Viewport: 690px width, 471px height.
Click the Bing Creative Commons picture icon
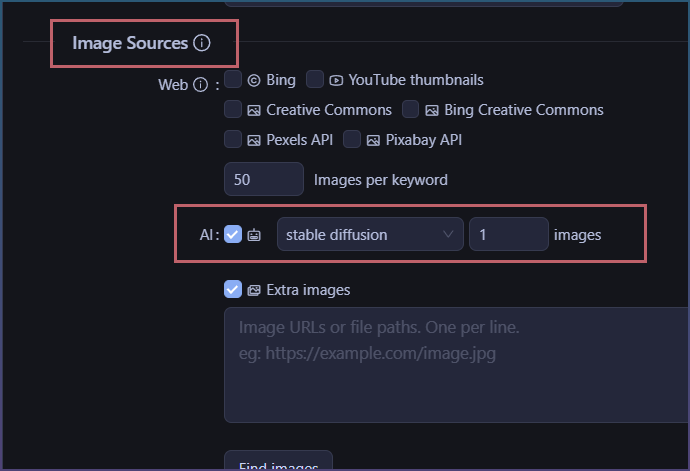(432, 110)
